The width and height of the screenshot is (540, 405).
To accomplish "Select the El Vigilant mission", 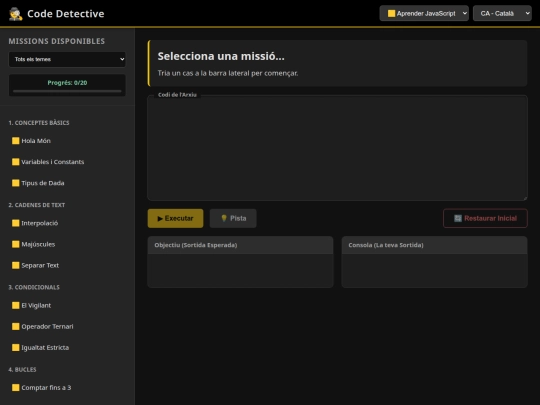I will click(x=67, y=305).
